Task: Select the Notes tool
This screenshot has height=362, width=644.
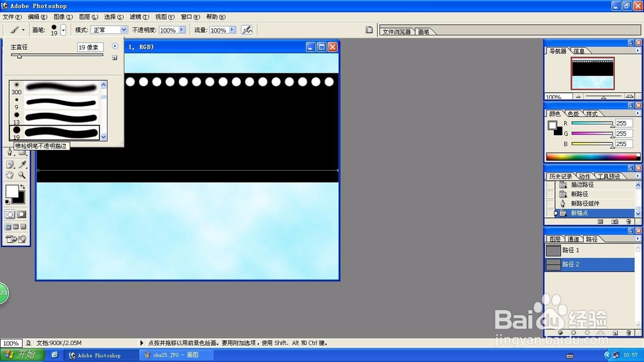Action: [10, 165]
